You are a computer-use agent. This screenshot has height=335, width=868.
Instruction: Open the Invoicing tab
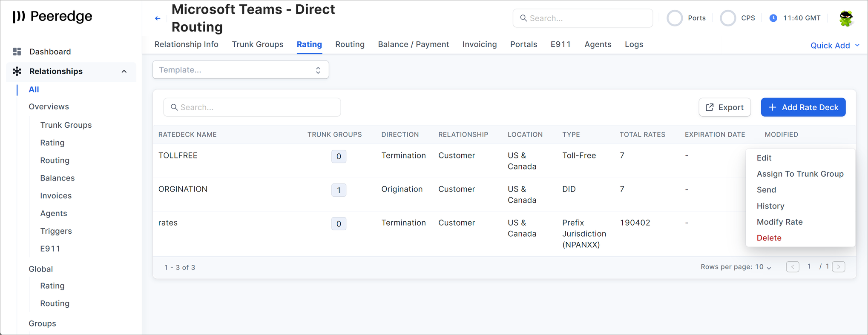480,44
